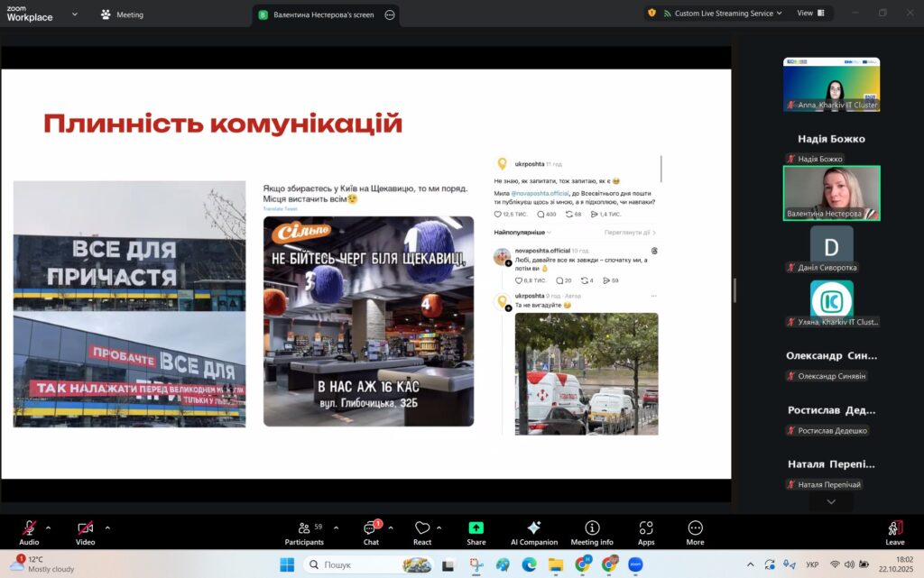Expand the audio options arrow
Image resolution: width=924 pixels, height=578 pixels.
pos(49,528)
